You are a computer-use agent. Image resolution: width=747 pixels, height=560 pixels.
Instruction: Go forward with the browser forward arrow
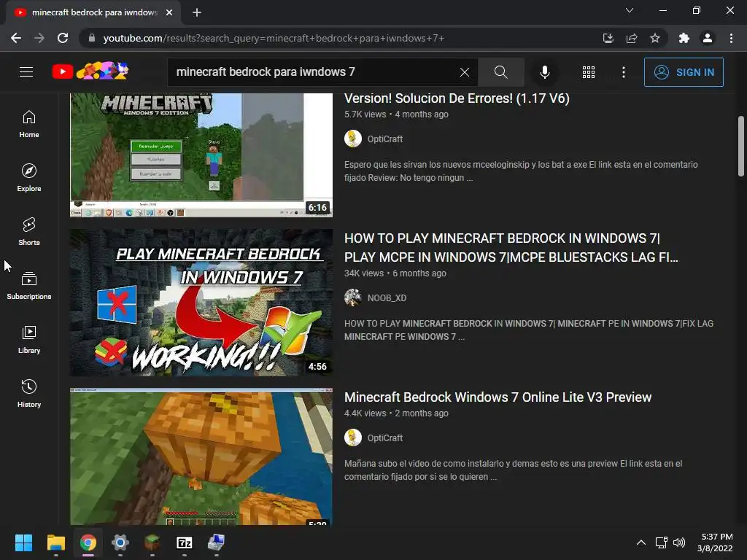[39, 38]
